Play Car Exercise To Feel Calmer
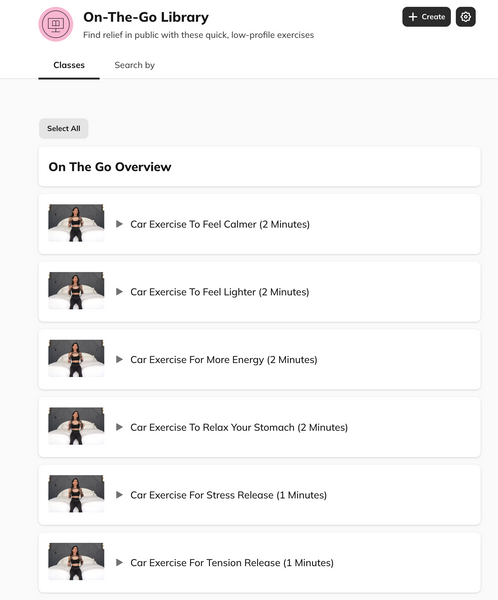 119,224
